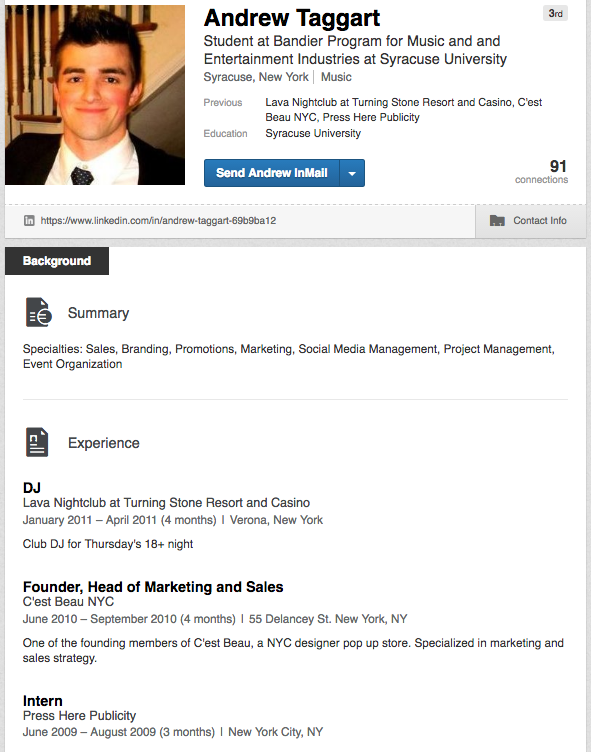This screenshot has width=591, height=752.
Task: Click the LinkedIn logo icon beside profile URL
Action: 29,221
